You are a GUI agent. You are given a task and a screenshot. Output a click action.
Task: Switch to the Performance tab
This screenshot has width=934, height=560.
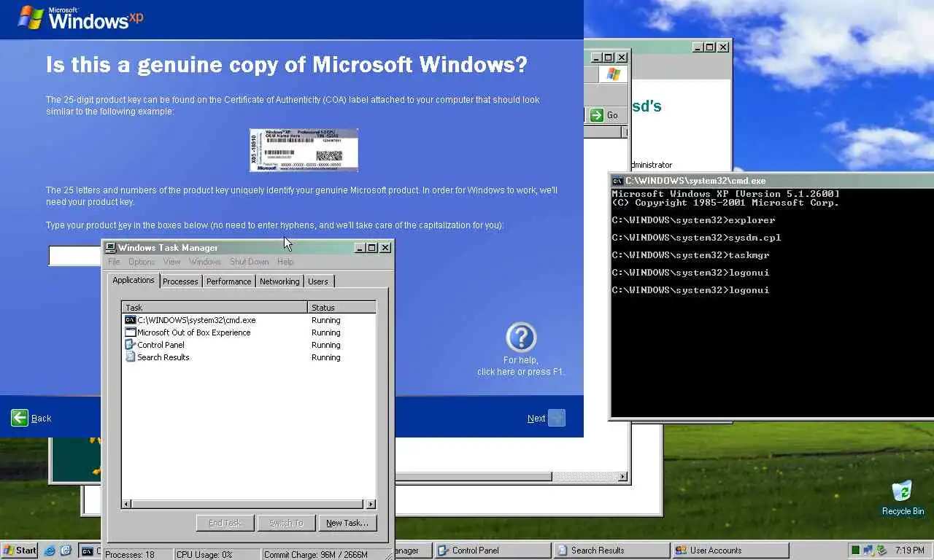(x=228, y=281)
